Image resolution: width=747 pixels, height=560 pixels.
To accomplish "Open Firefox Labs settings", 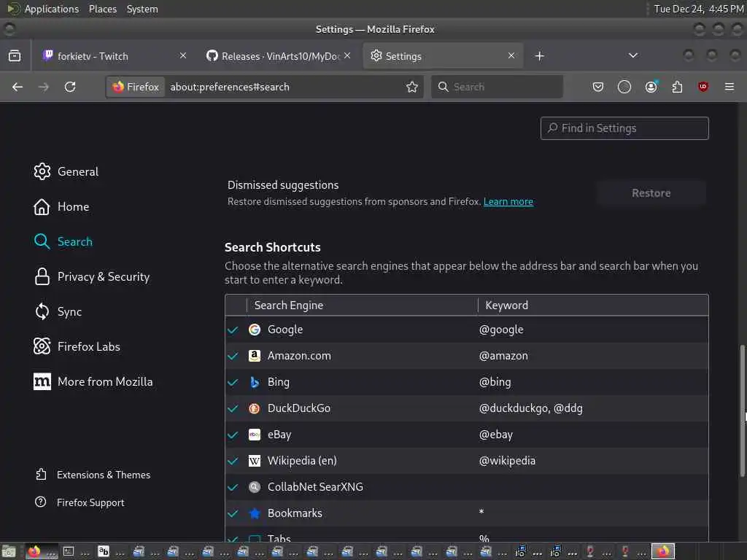I will tap(77, 346).
